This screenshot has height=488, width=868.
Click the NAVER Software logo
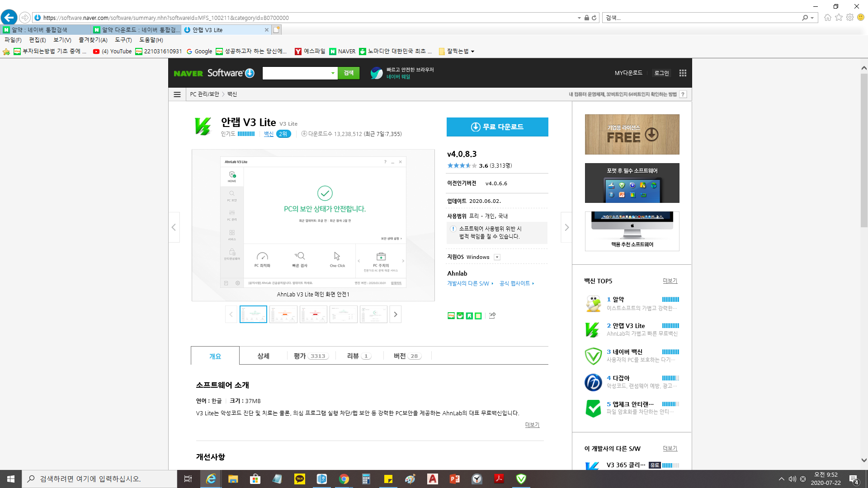click(214, 73)
